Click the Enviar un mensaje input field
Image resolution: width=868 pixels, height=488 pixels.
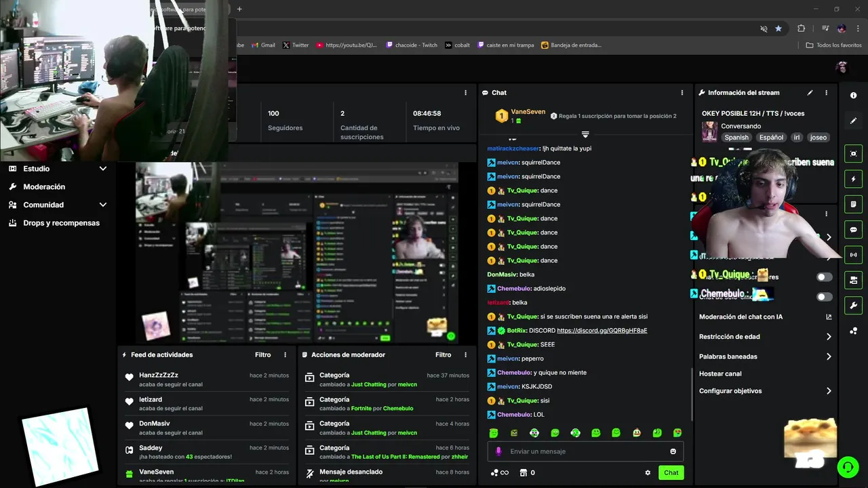585,451
